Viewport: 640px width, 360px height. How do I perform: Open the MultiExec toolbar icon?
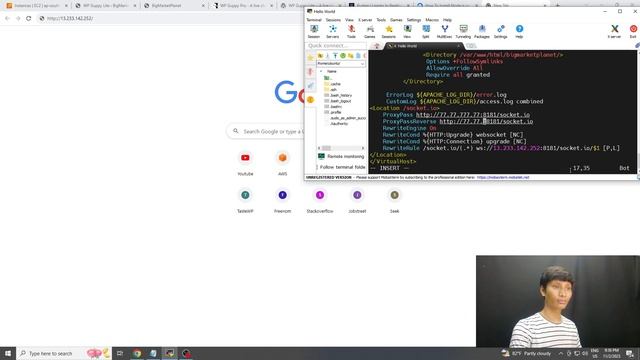click(444, 31)
